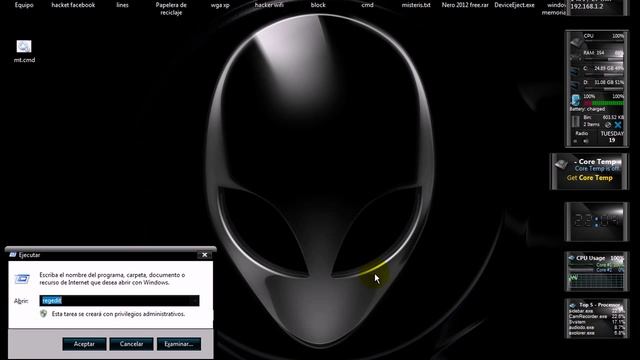
Task: Select the 'Nero 2012 free.rar' desktop label
Action: (465, 5)
